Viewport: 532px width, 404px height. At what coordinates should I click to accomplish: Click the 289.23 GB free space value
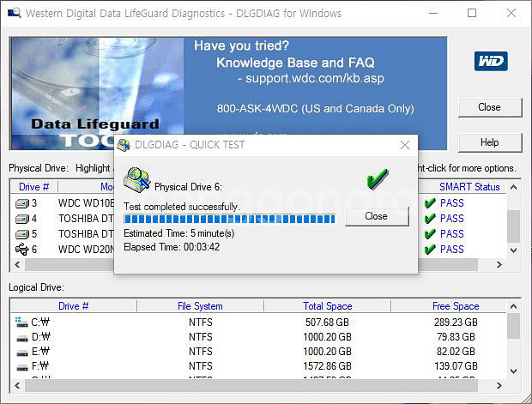456,322
